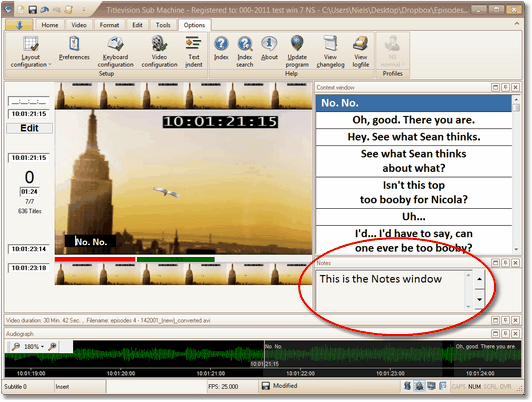Expand Layout configuration dropdown arrow
This screenshot has width=532, height=402.
pyautogui.click(x=50, y=64)
